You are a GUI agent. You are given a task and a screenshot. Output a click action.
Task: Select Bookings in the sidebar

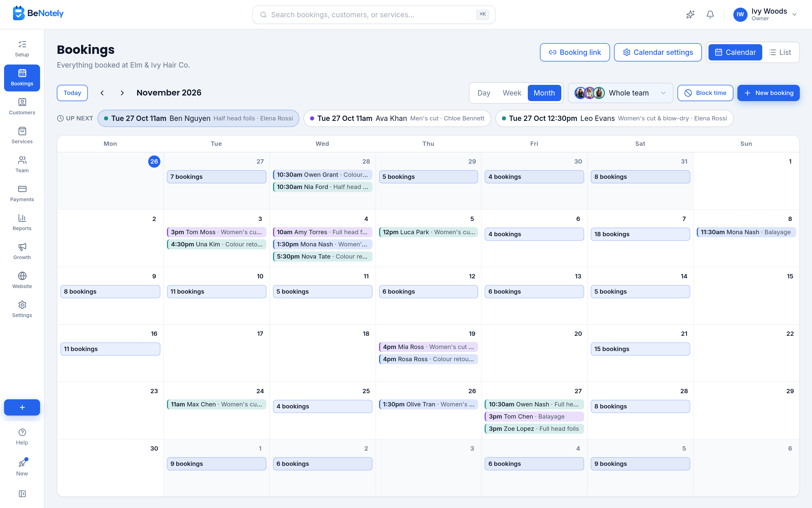click(22, 78)
